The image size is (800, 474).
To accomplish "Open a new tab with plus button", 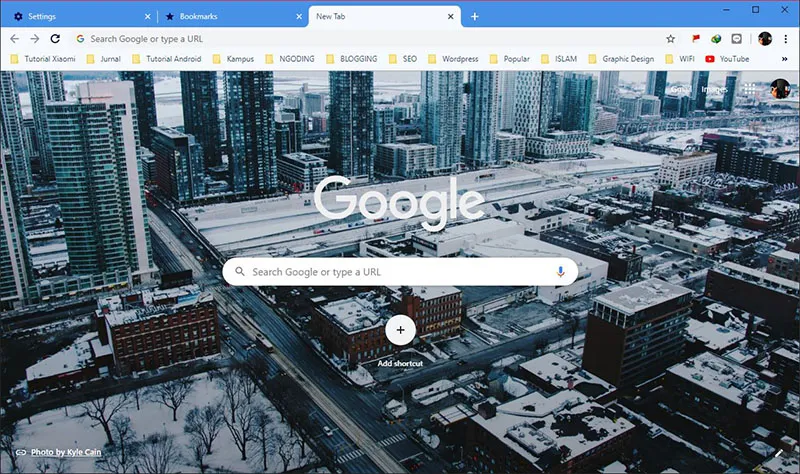I will pos(474,16).
